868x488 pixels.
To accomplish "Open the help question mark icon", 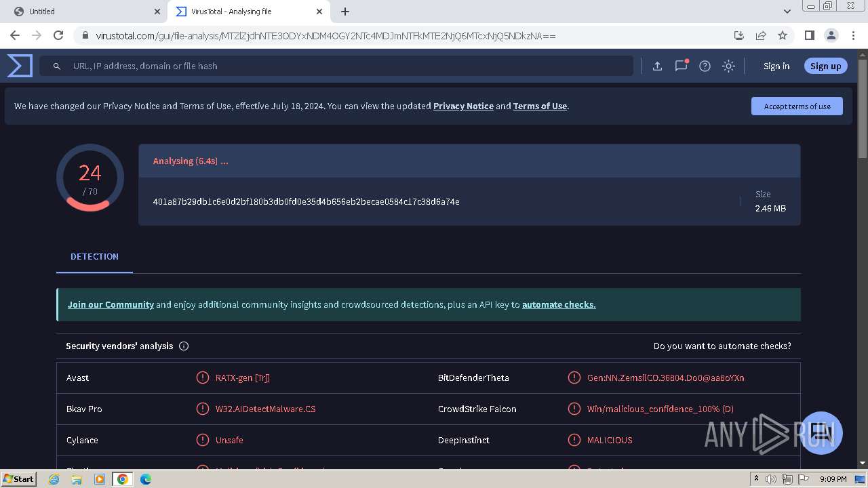I will coord(705,66).
